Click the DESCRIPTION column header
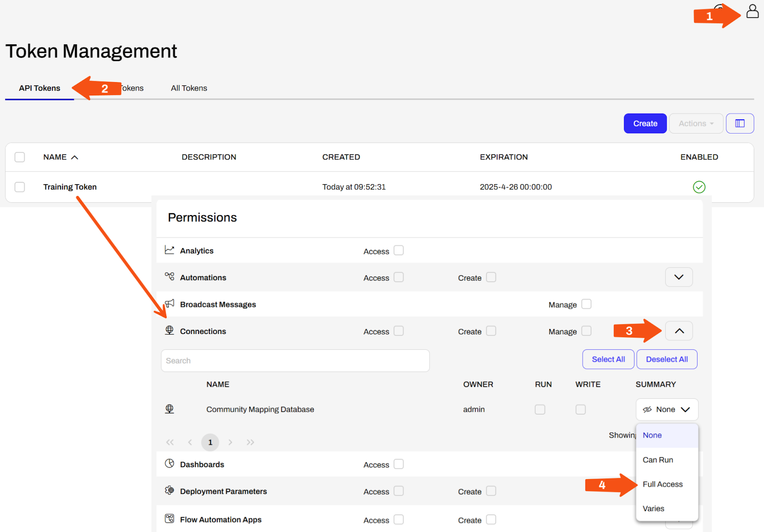 click(209, 157)
